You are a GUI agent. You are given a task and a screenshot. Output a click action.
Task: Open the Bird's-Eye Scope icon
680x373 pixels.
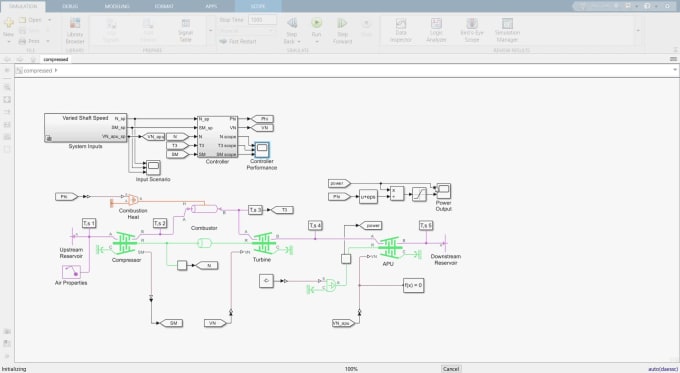(472, 30)
